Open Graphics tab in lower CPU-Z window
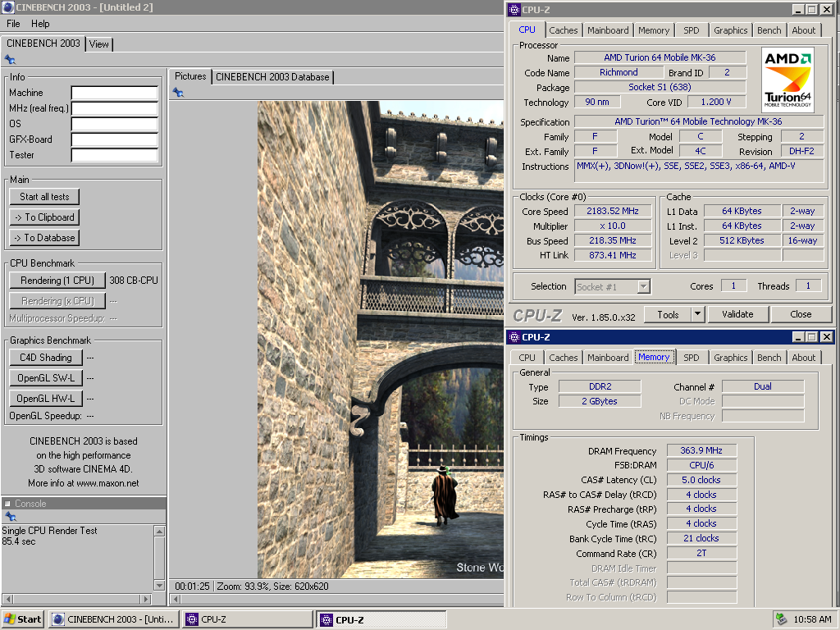Viewport: 840px width, 630px height. tap(730, 358)
